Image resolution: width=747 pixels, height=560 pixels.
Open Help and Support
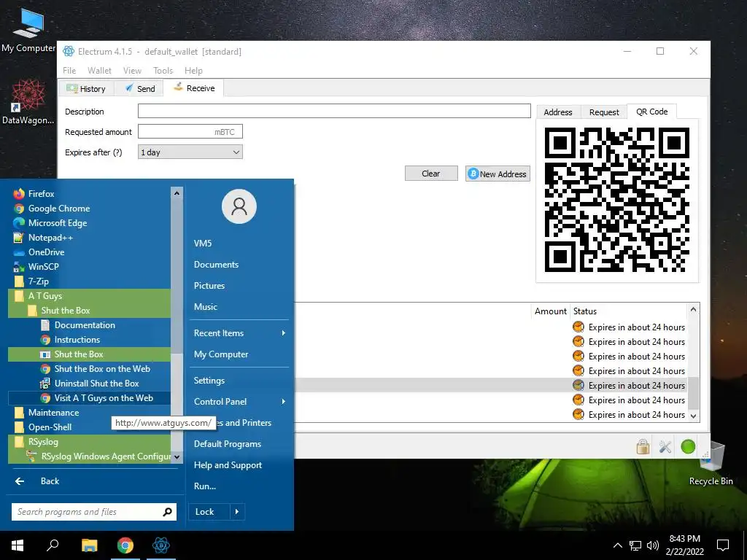point(228,464)
